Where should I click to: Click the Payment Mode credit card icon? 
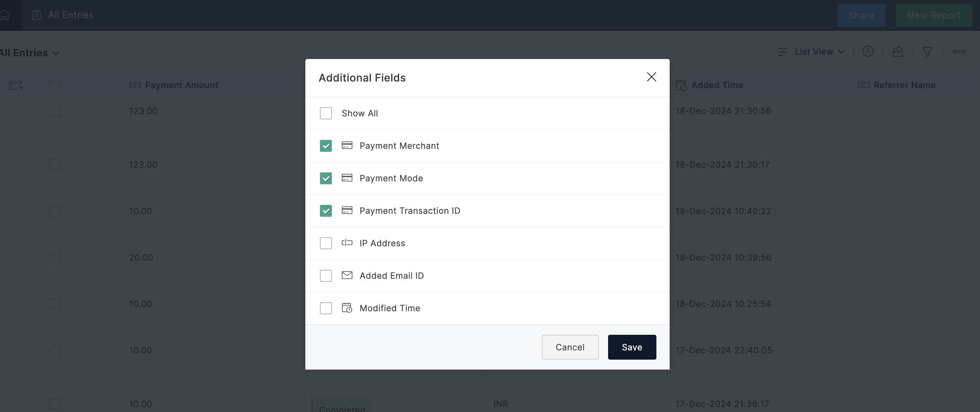pos(347,178)
